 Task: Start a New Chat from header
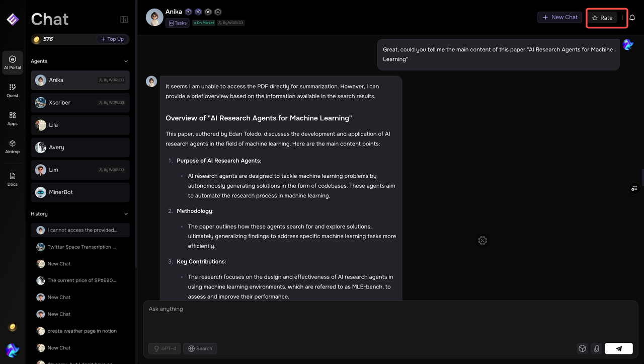pyautogui.click(x=559, y=18)
